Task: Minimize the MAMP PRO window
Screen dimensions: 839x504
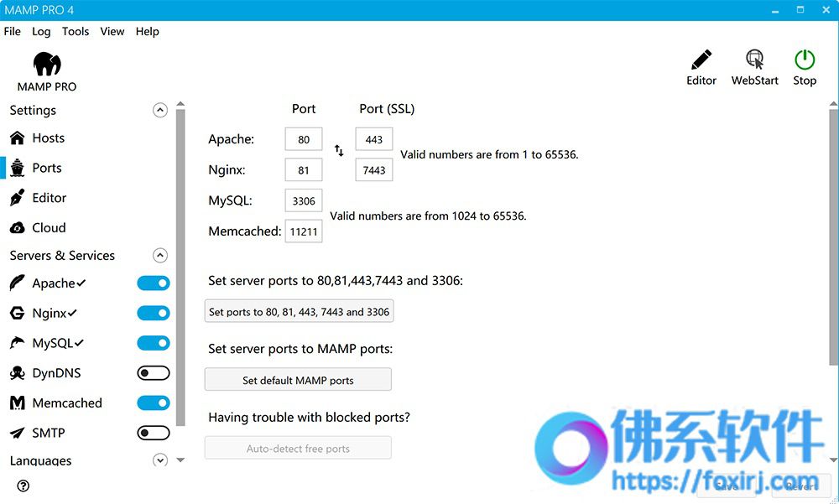Action: (775, 10)
